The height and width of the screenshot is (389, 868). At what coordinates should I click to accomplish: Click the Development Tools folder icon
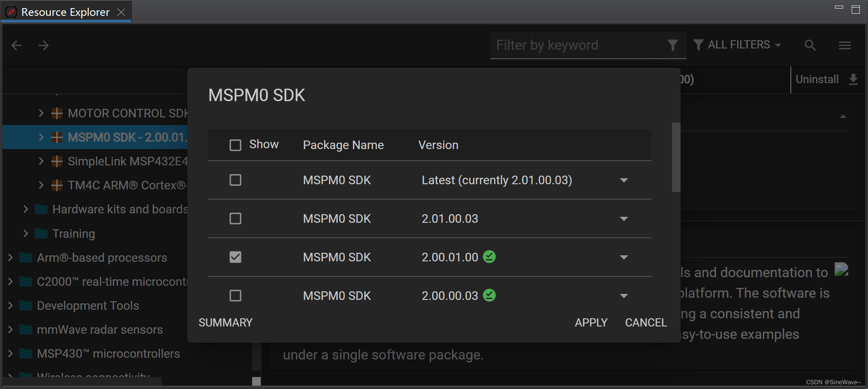pyautogui.click(x=26, y=305)
